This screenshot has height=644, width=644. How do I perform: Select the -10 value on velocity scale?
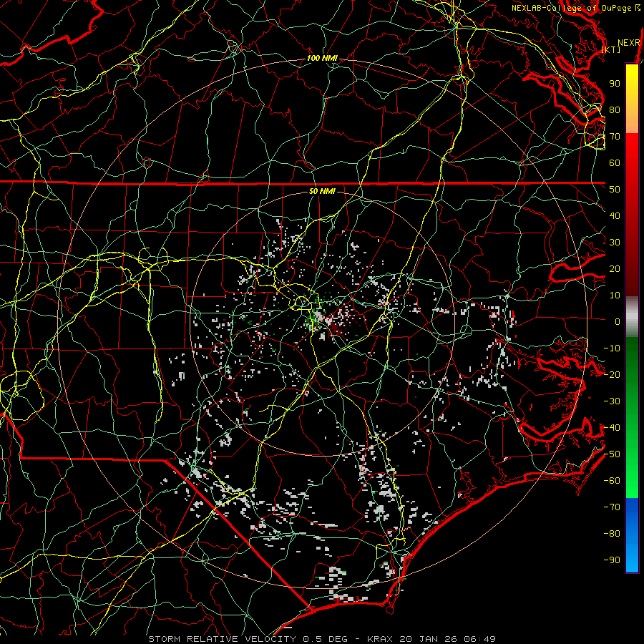tap(612, 348)
